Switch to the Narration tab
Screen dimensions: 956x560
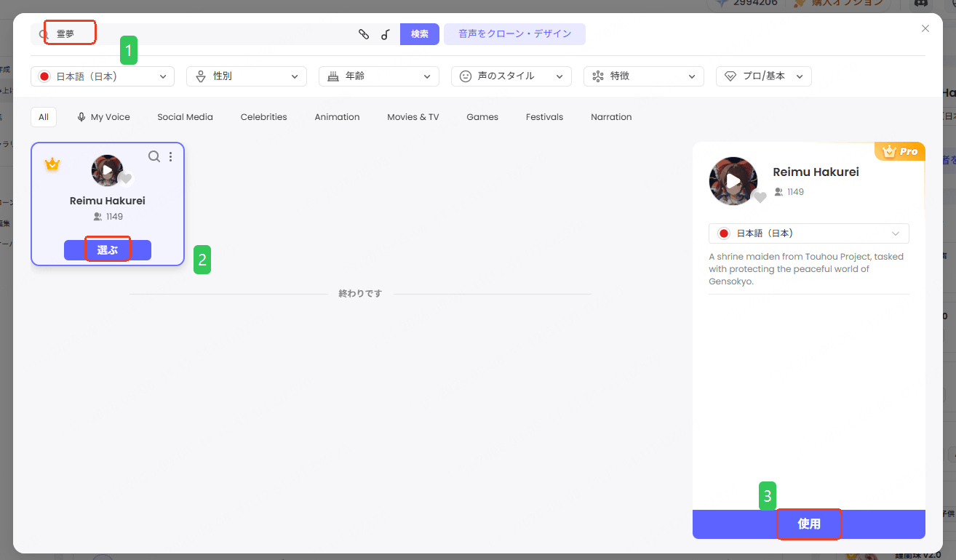611,117
